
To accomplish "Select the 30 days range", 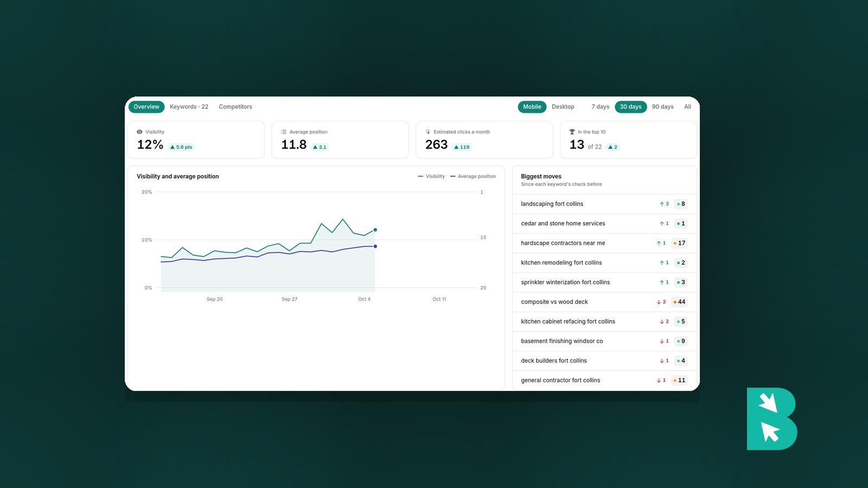I will [x=631, y=107].
